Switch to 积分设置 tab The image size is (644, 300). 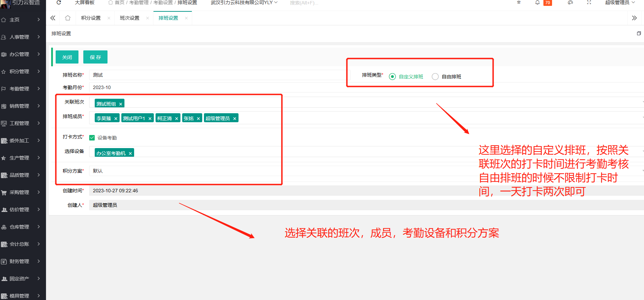click(91, 18)
